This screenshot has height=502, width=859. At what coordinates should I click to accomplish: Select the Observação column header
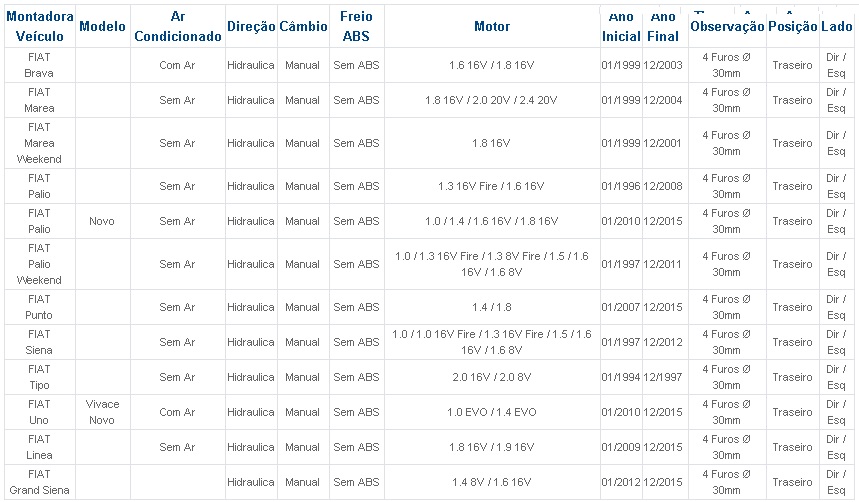[x=727, y=26]
